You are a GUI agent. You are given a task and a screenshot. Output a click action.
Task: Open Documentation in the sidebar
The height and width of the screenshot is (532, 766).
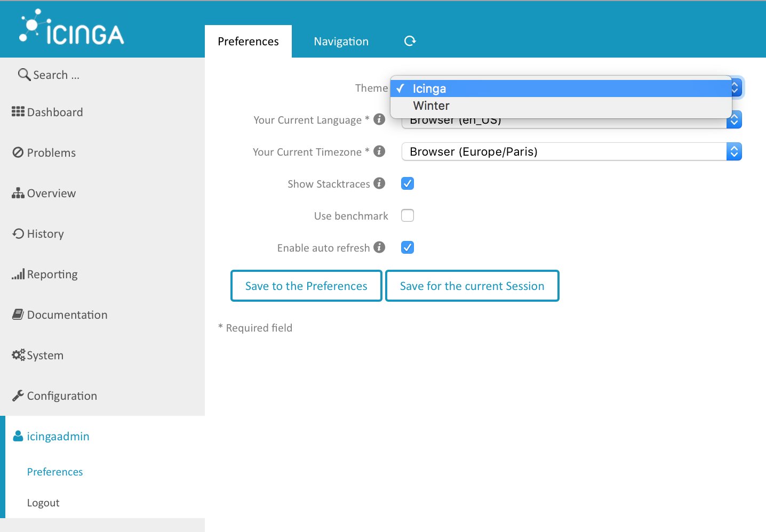click(x=102, y=315)
